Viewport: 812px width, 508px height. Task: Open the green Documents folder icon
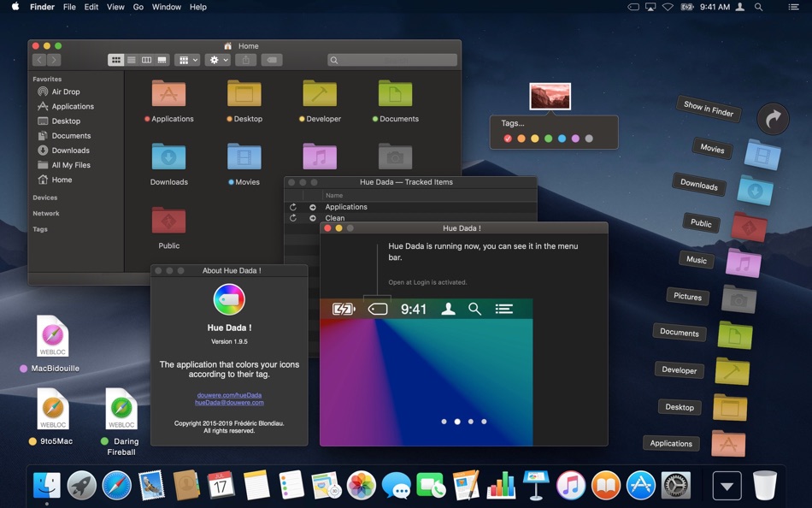[x=395, y=93]
